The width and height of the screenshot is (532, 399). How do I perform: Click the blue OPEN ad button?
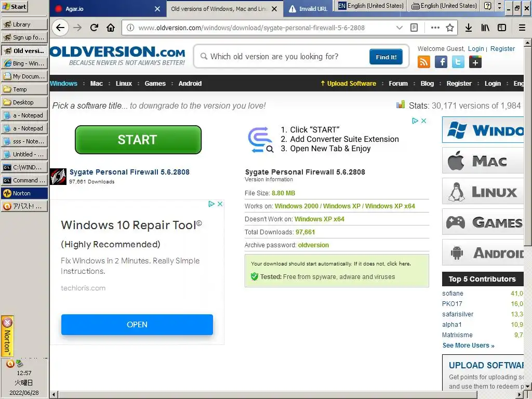(137, 325)
